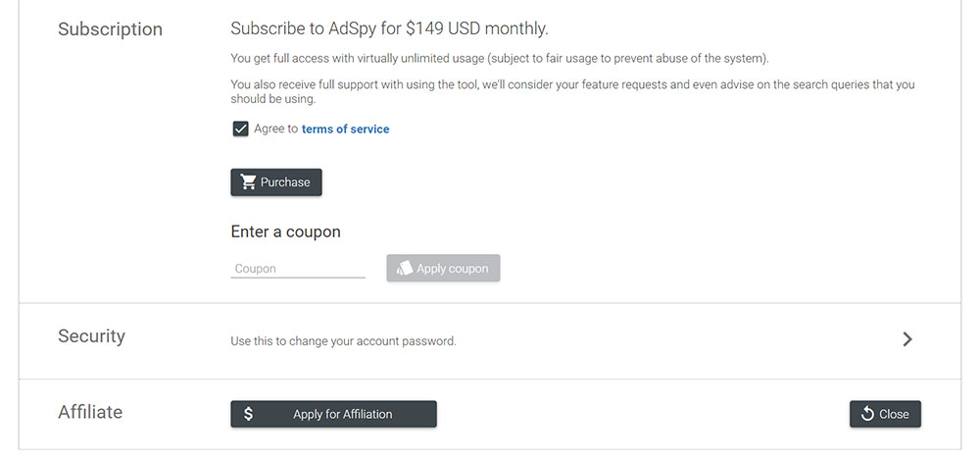Image resolution: width=980 pixels, height=460 pixels.
Task: Click the circular arrow icon on Close
Action: point(867,414)
